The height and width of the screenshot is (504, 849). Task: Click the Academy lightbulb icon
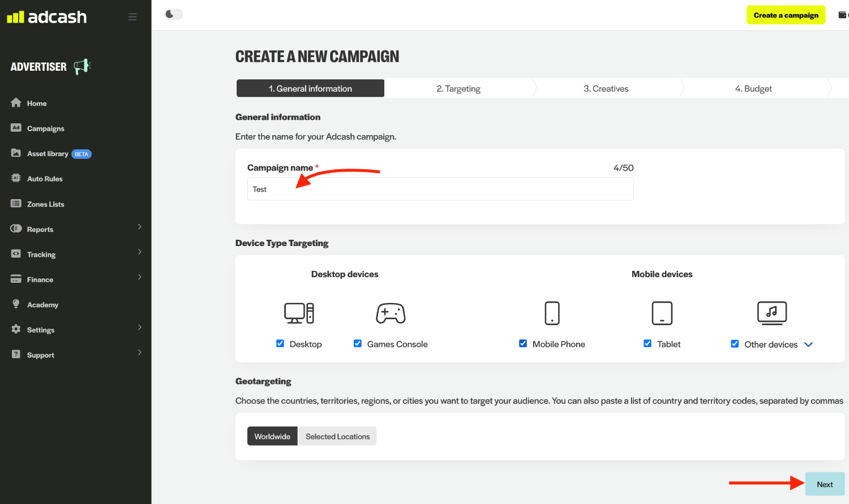[x=16, y=304]
